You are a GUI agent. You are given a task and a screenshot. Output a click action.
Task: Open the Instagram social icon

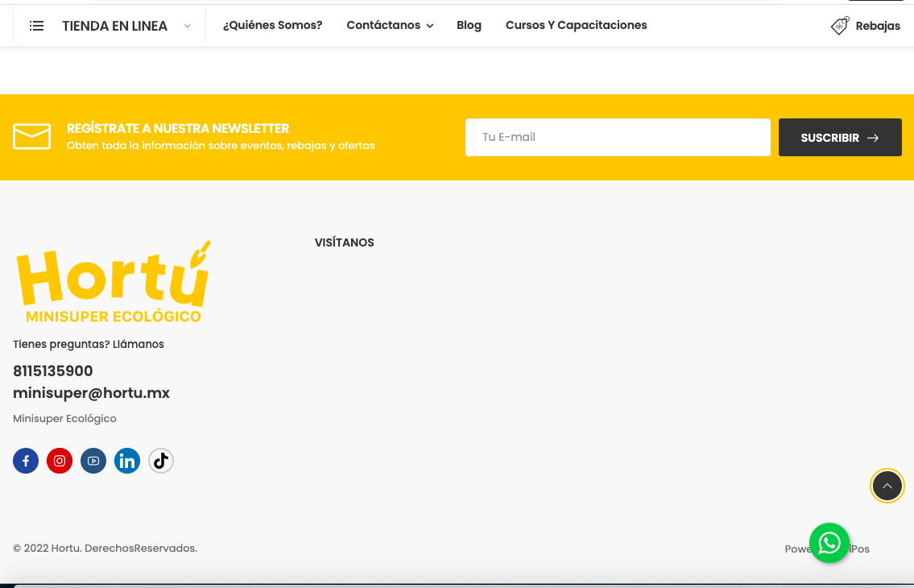point(60,461)
